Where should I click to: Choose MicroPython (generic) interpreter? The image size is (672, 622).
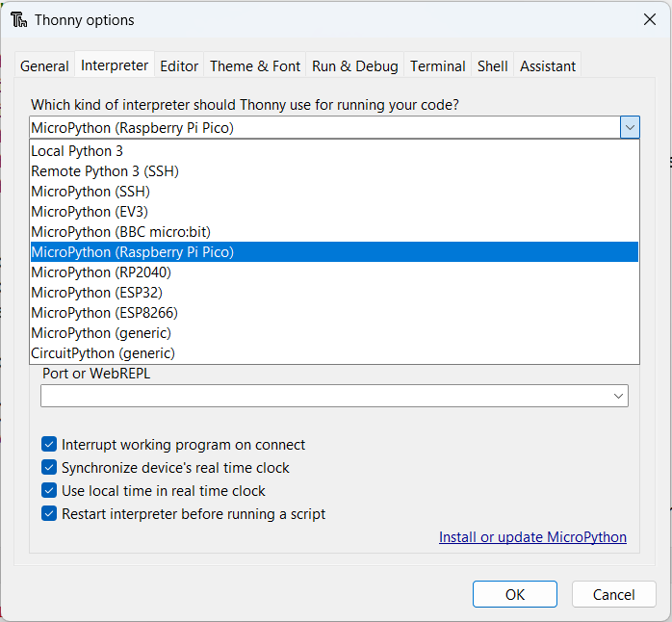pos(334,332)
